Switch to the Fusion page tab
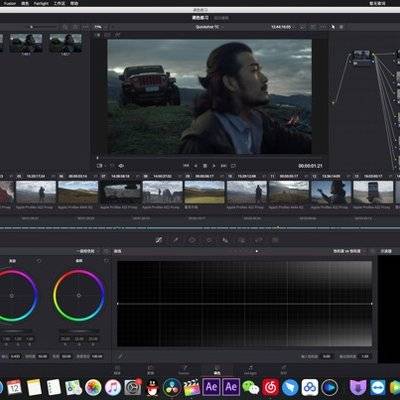Screen dimensions: 400x400 point(184,370)
